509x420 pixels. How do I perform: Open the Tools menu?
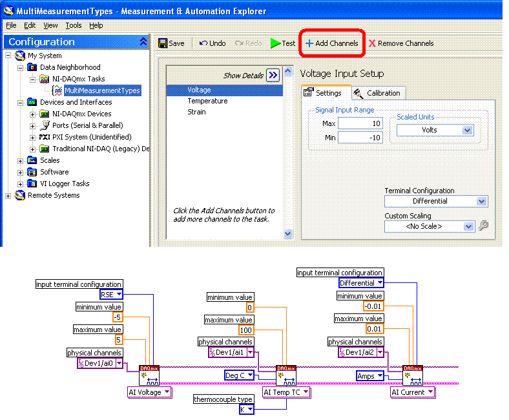point(74,25)
